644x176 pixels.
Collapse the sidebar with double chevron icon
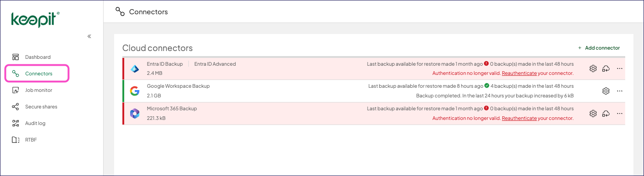89,36
